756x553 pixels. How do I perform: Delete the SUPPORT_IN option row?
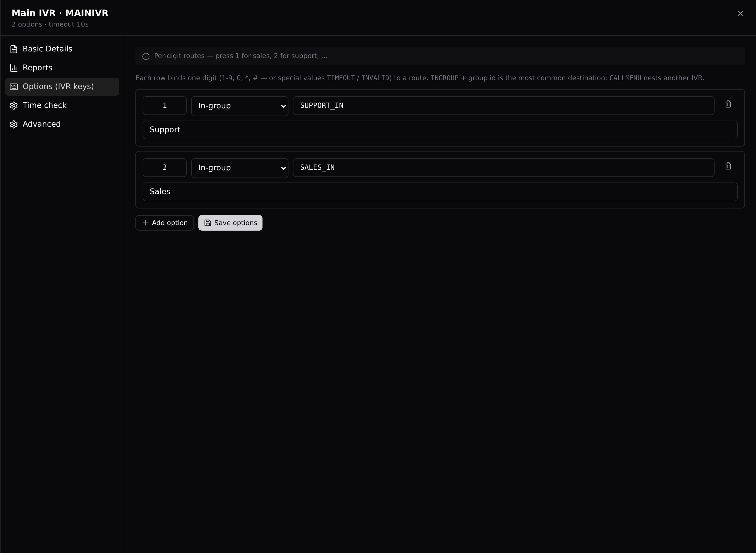[x=728, y=105]
